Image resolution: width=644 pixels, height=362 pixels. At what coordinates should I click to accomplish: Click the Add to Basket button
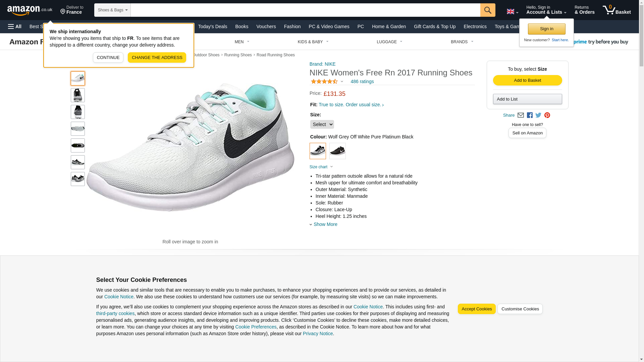click(x=527, y=80)
